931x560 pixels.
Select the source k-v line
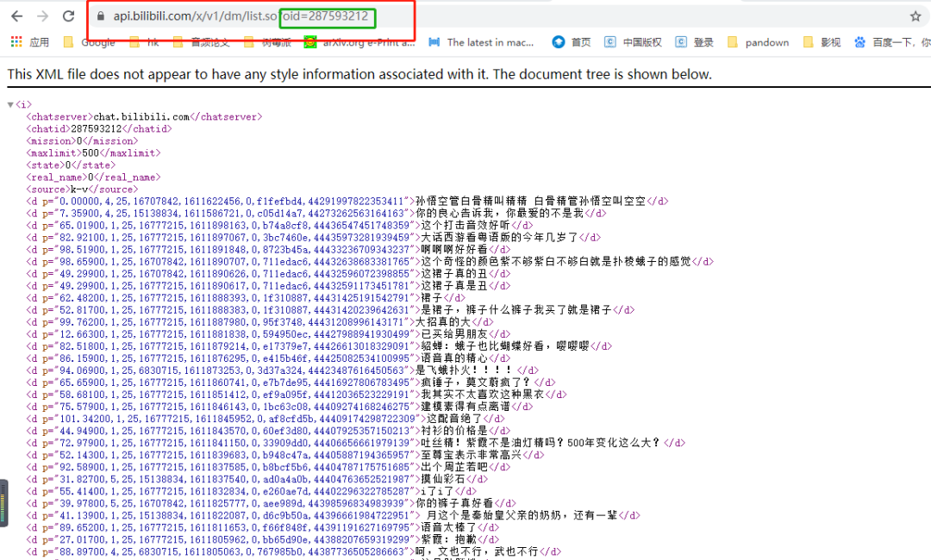pos(82,190)
